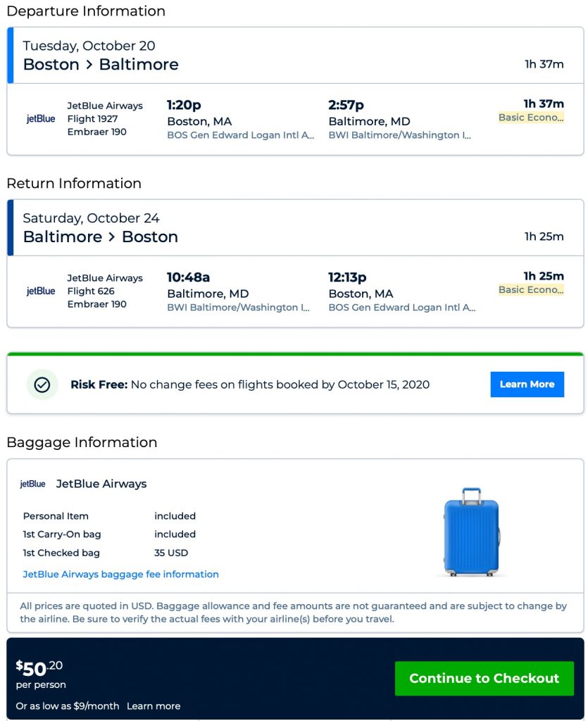
Task: Click the blue suitcase image
Action: 471,532
